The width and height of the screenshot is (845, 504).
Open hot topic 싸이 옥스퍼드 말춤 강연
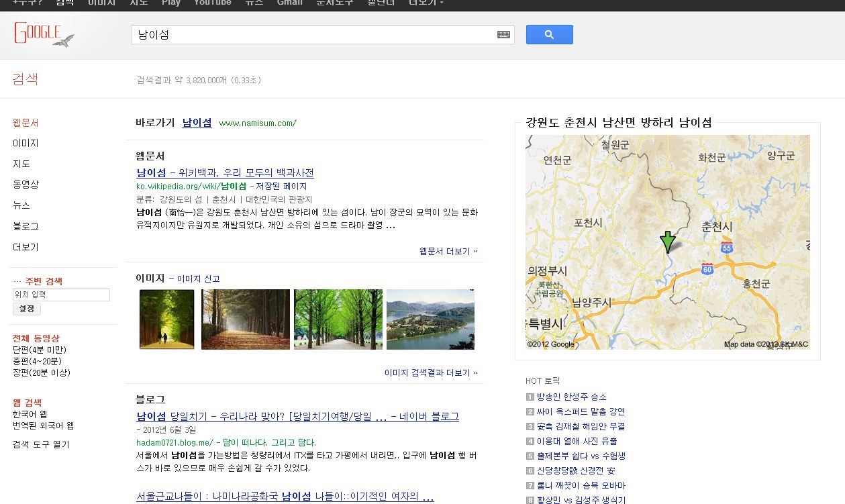pos(581,411)
